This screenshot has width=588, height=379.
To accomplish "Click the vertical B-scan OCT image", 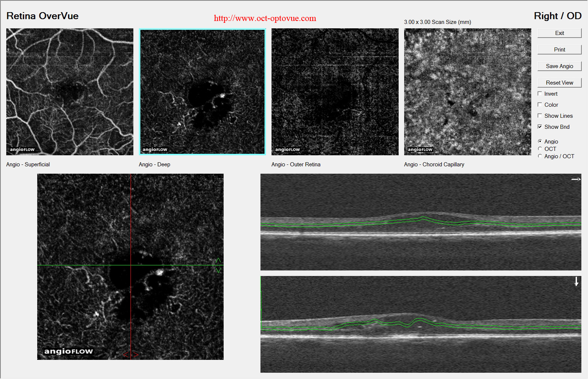I will (x=421, y=325).
